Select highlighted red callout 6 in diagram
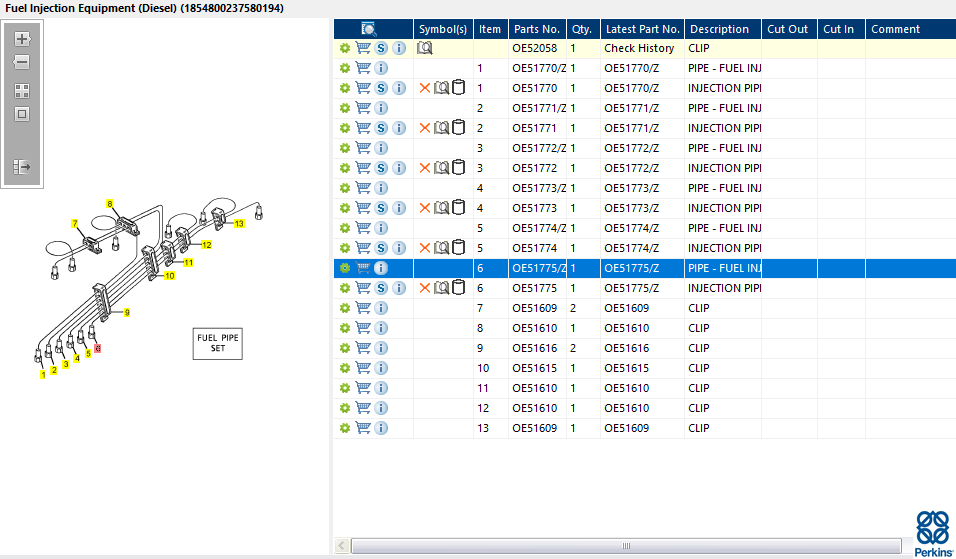This screenshot has width=956, height=559. pyautogui.click(x=98, y=349)
